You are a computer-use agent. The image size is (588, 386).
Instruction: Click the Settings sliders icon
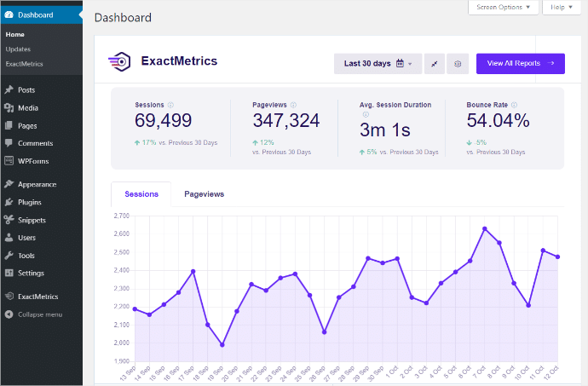[x=9, y=273]
